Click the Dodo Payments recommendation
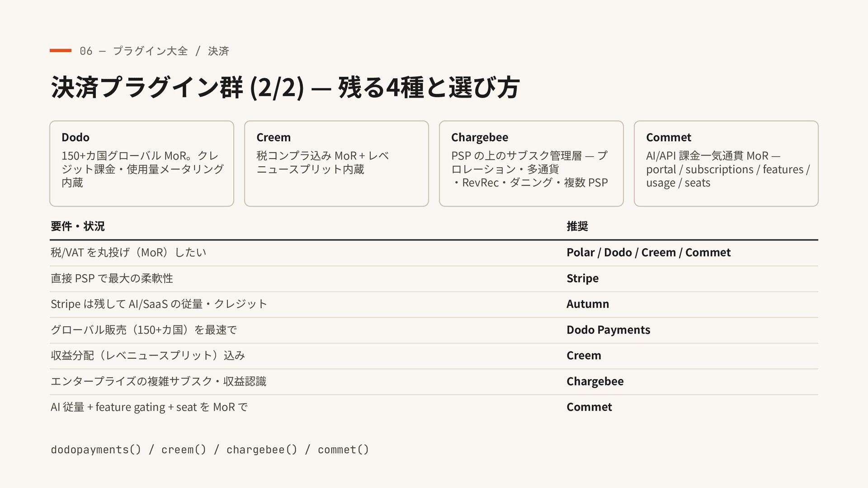This screenshot has height=488, width=868. tap(608, 329)
